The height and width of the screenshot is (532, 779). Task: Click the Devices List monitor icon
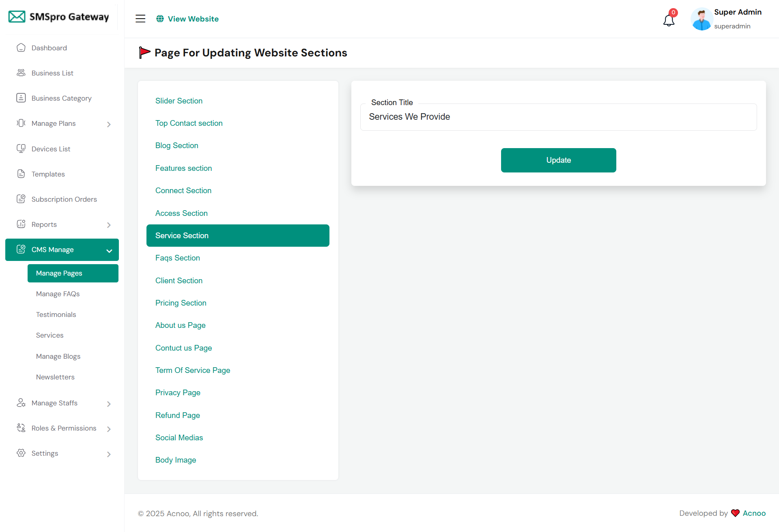[x=21, y=149]
